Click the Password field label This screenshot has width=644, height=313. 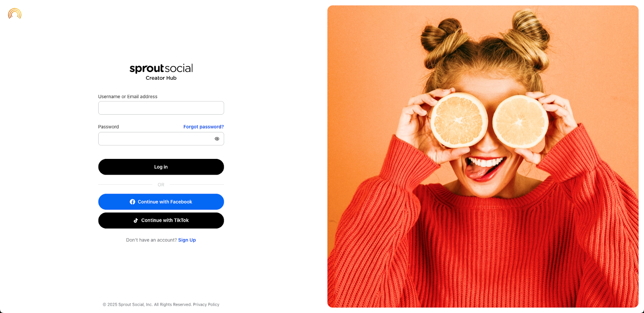click(x=108, y=127)
